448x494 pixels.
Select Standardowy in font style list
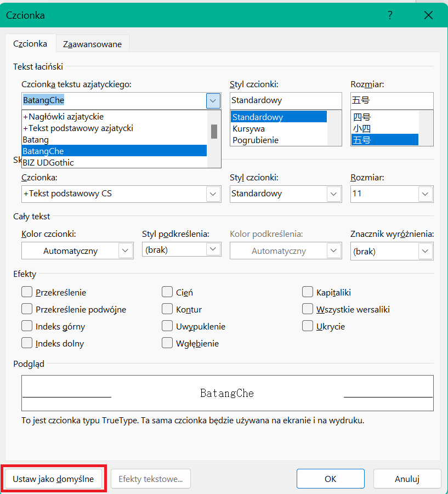[x=279, y=117]
